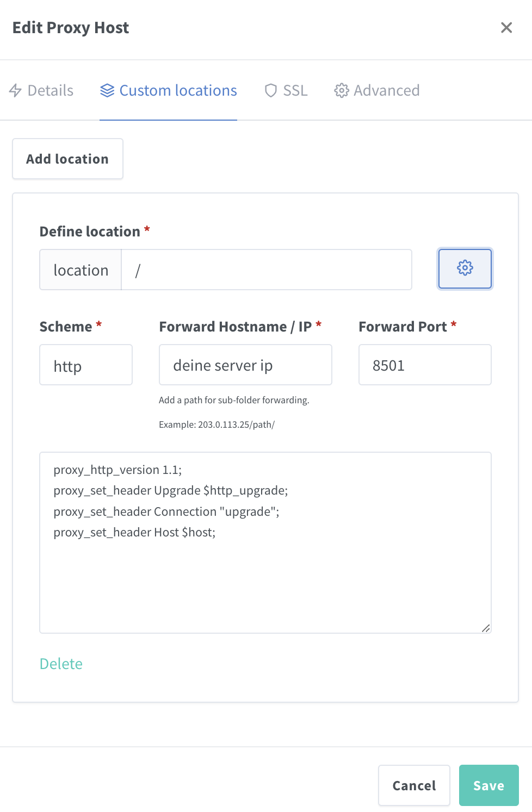This screenshot has height=812, width=532.
Task: Go to the Advanced tab
Action: pos(377,90)
